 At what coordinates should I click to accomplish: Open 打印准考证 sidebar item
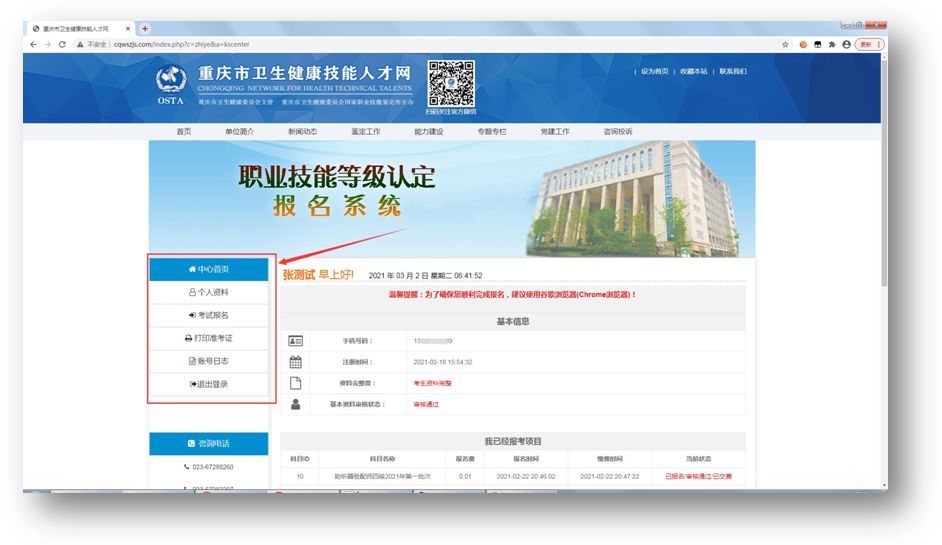(209, 338)
